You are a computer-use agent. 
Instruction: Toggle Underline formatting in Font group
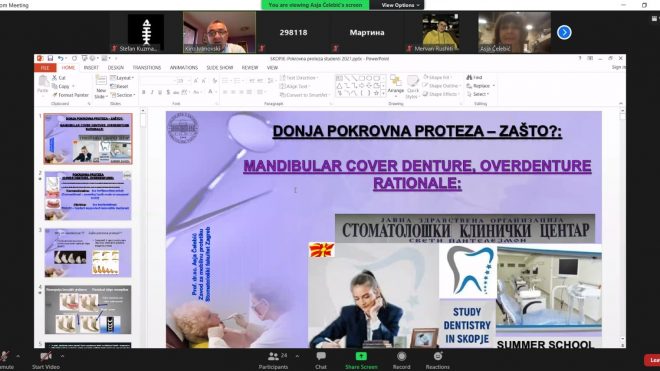click(160, 92)
